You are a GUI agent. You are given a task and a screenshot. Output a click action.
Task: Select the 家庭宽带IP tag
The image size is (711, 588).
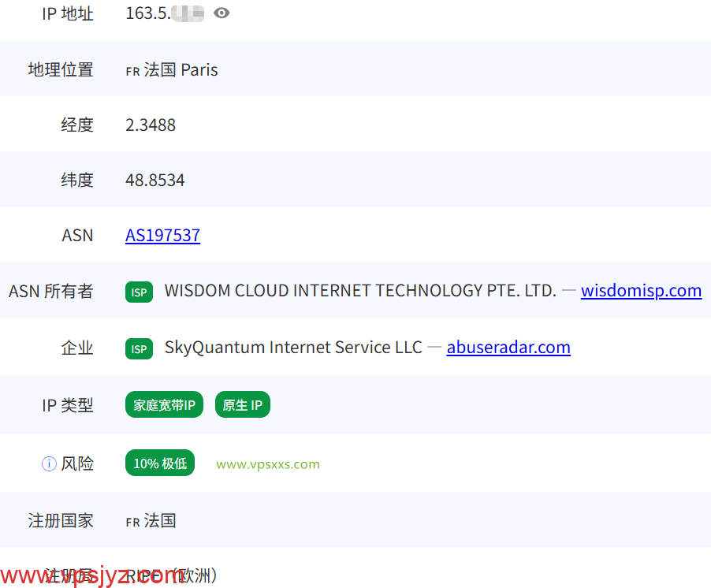(x=164, y=404)
